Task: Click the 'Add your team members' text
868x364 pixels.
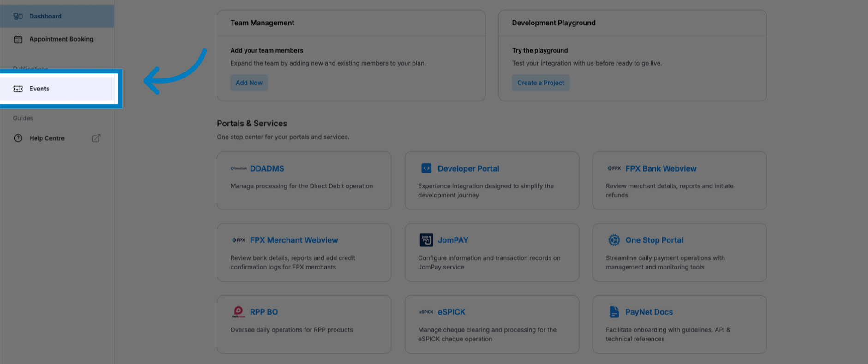Action: (267, 50)
